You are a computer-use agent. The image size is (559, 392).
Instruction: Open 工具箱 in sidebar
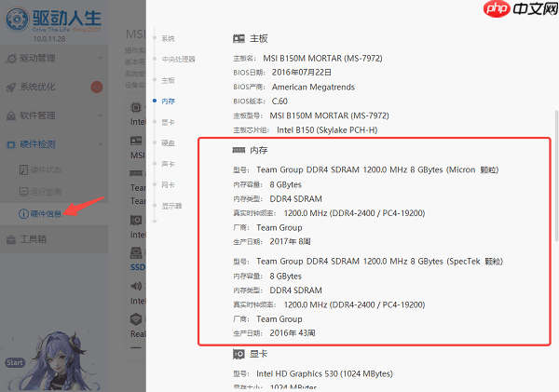coord(54,239)
